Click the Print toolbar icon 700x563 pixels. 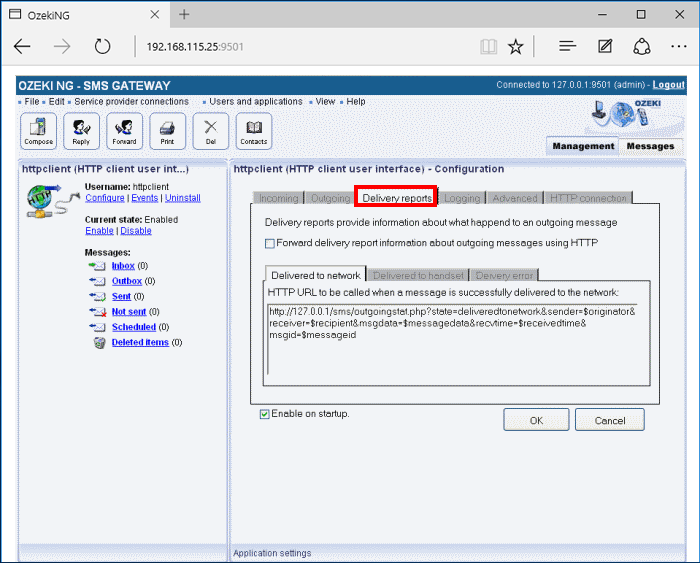(x=168, y=130)
